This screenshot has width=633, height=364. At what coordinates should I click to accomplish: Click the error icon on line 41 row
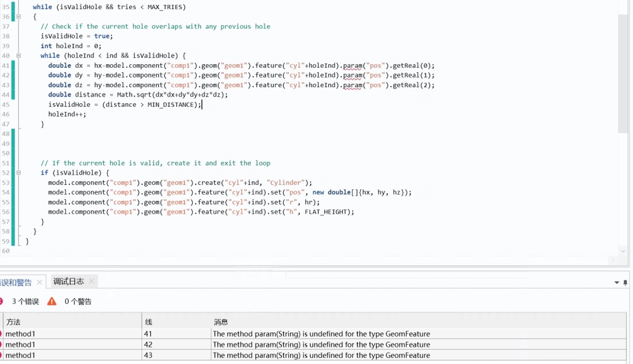(1, 334)
